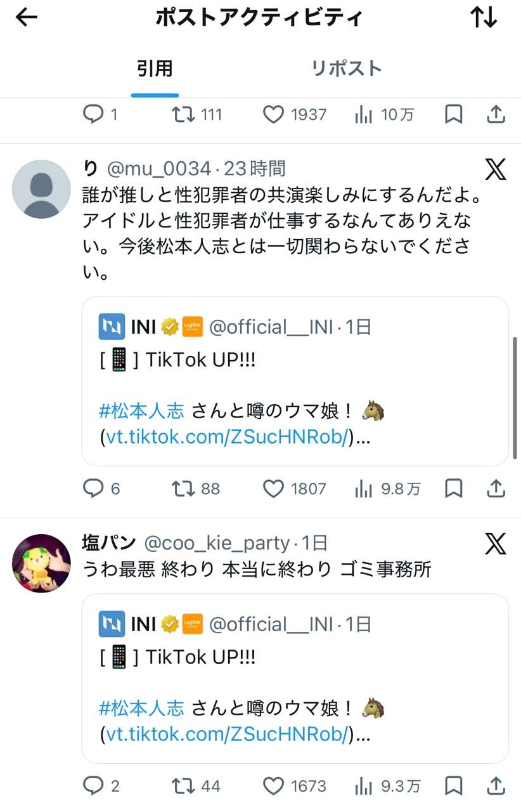Viewport: 521px width, 812px height.
Task: Reply to the 塩パン post
Action: pyautogui.click(x=94, y=786)
